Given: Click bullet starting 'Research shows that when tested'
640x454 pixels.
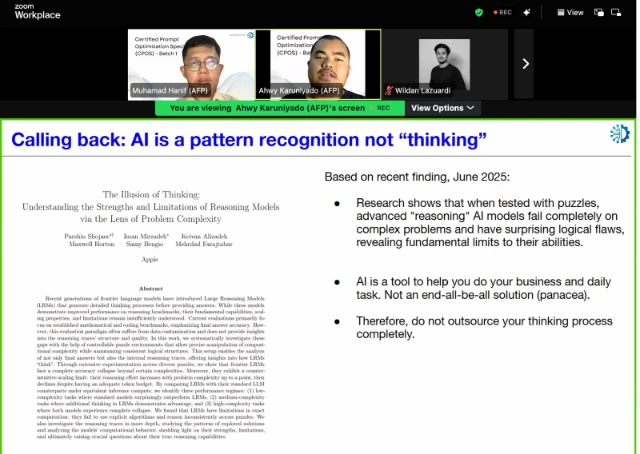Looking at the screenshot, I should (490, 223).
